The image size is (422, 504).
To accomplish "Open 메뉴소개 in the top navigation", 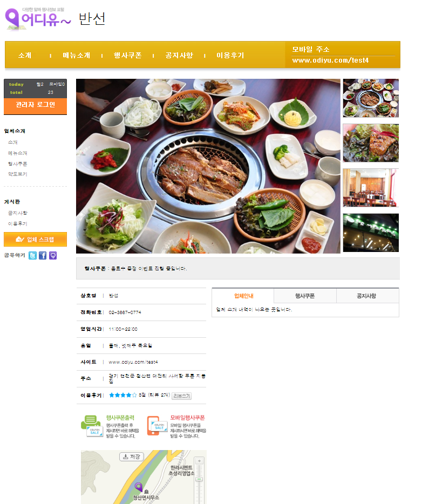I will click(77, 55).
